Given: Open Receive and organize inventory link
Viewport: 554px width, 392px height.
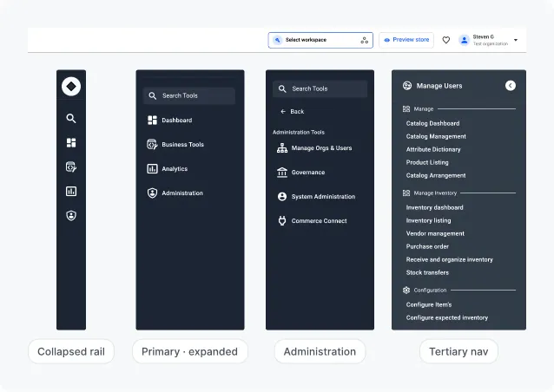Looking at the screenshot, I should click(450, 259).
